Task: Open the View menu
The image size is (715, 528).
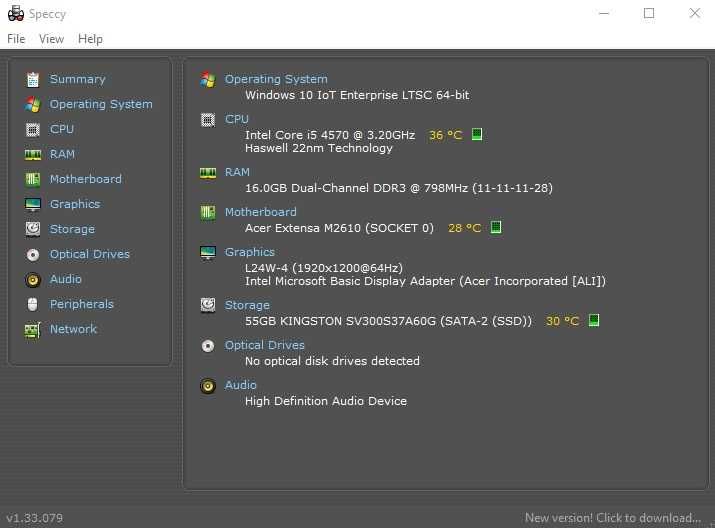Action: [52, 39]
